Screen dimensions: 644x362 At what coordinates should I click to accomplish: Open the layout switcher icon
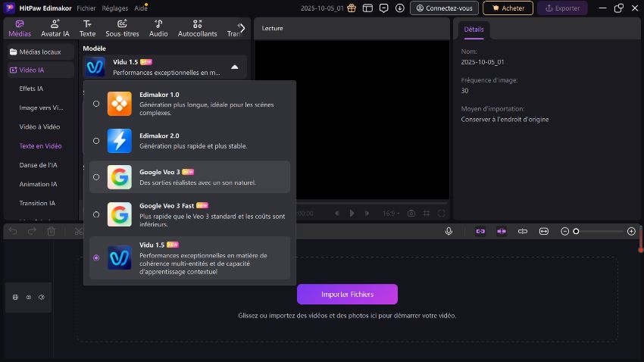coord(367,8)
